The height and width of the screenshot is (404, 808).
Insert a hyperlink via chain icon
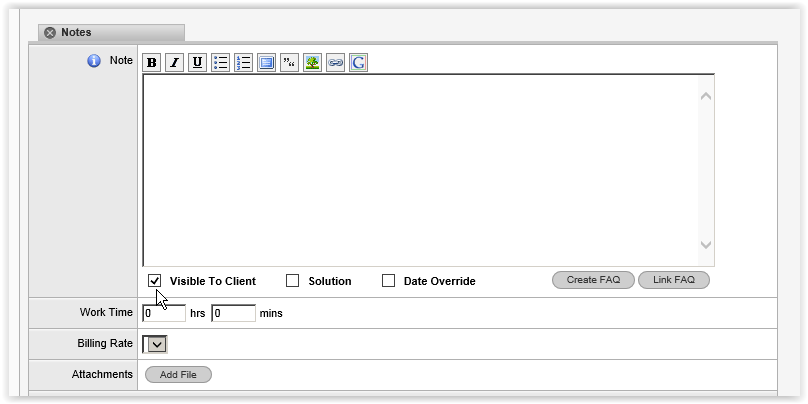[335, 63]
